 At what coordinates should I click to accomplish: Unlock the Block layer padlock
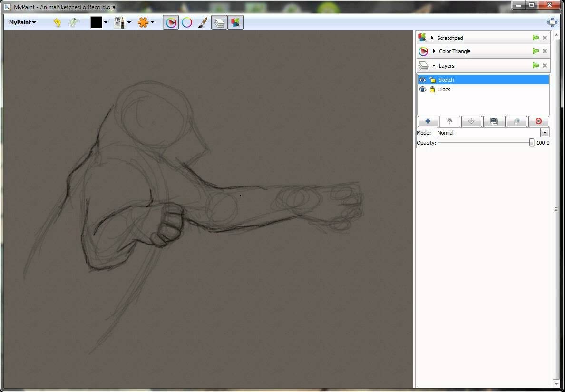tap(431, 89)
